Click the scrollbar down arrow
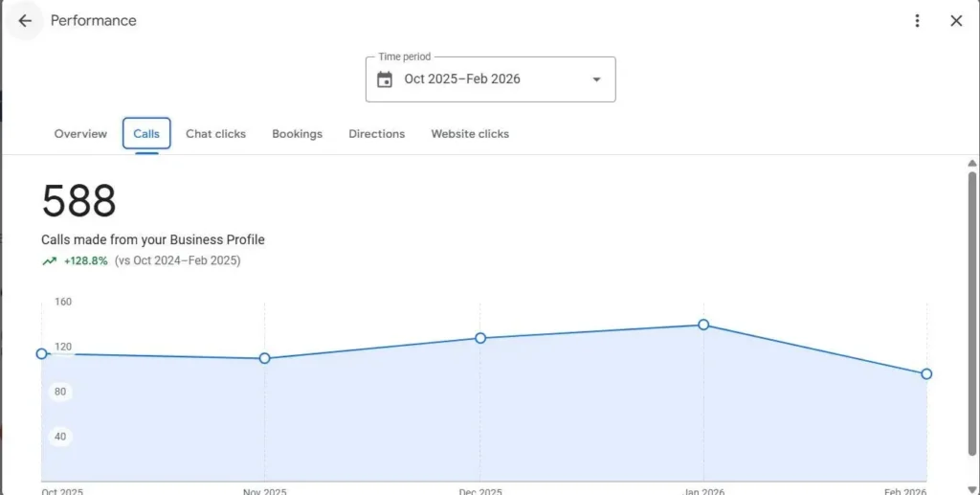 pos(972,489)
